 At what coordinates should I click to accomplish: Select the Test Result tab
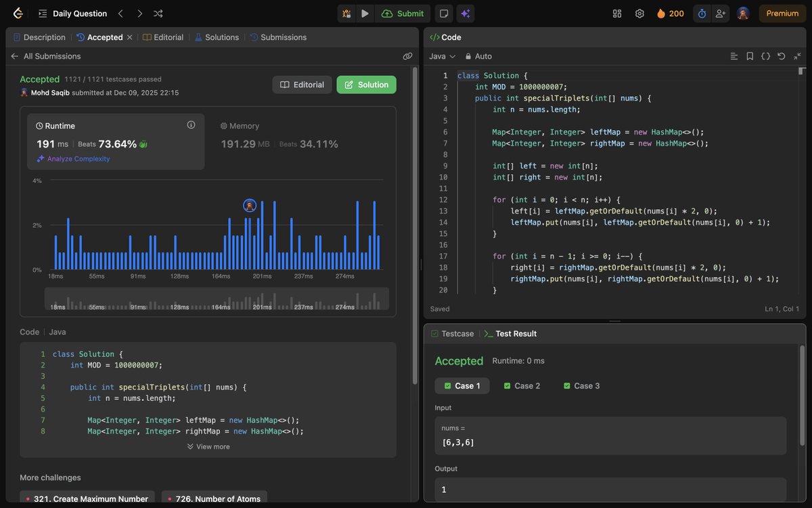(510, 333)
